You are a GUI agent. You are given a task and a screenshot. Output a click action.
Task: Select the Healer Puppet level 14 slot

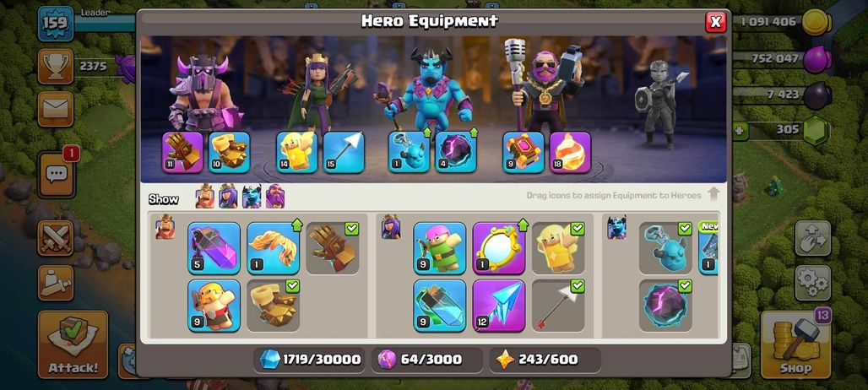tap(297, 152)
